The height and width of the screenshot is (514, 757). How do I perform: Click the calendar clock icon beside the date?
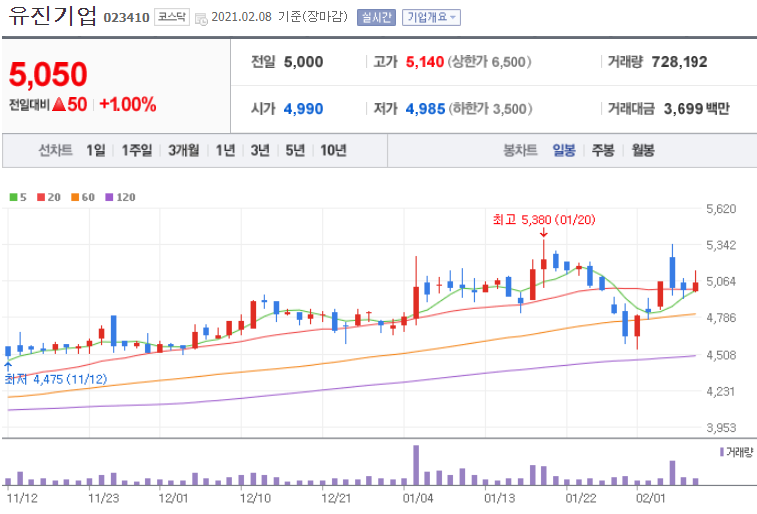coord(201,19)
